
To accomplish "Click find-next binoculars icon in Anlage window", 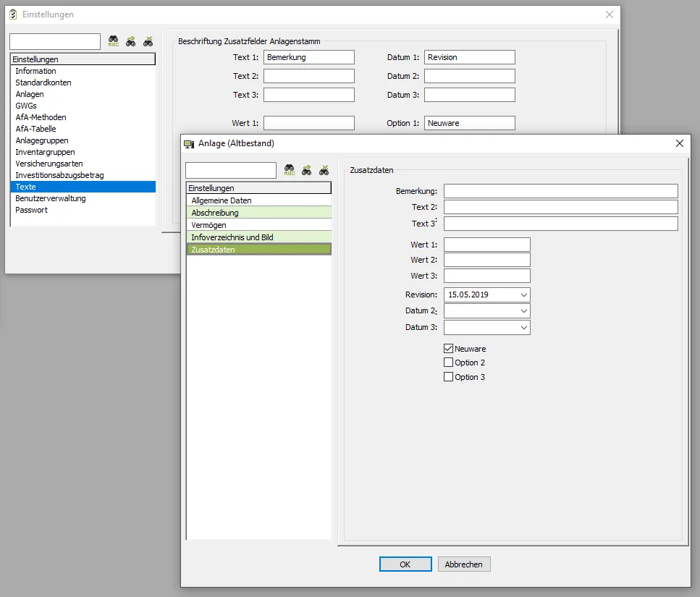I will click(x=307, y=170).
